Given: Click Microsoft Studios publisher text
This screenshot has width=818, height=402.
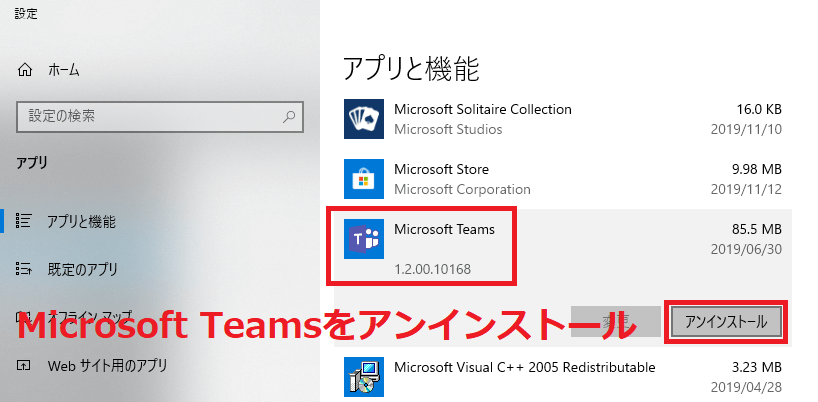Looking at the screenshot, I should pos(448,129).
